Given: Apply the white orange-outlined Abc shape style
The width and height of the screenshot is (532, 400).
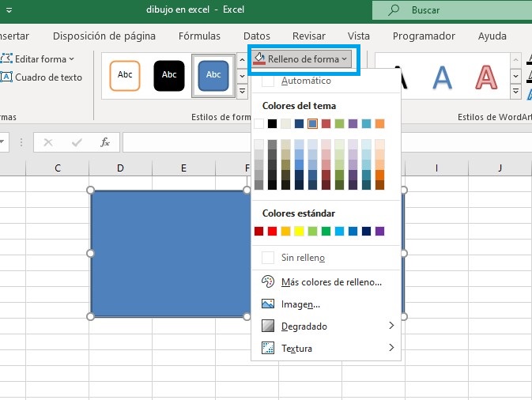Looking at the screenshot, I should coord(125,75).
